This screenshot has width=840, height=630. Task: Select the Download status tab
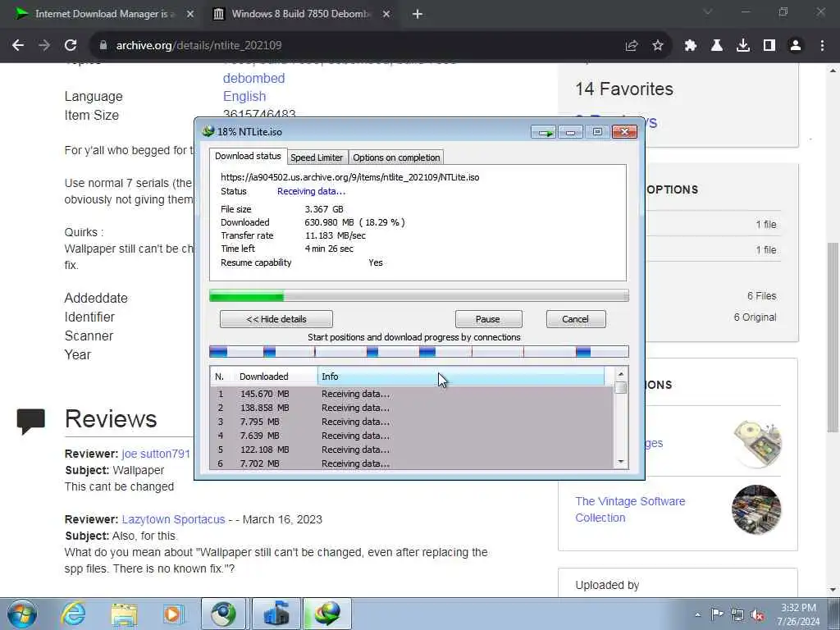click(x=248, y=157)
